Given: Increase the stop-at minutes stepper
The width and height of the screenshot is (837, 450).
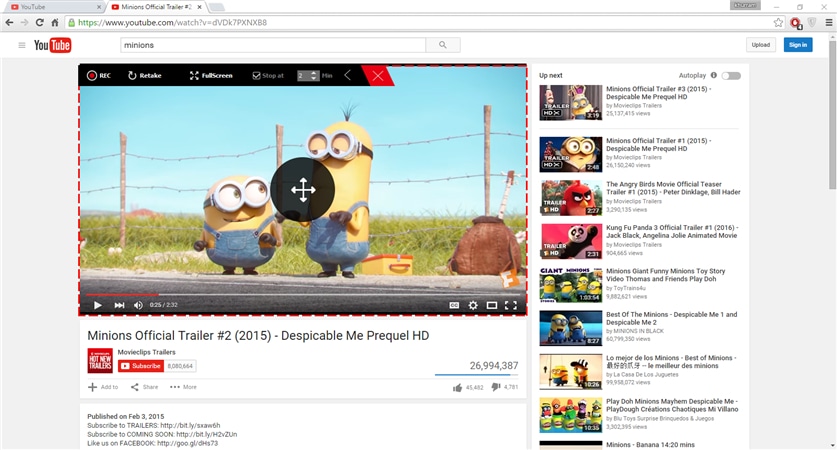Looking at the screenshot, I should 314,73.
